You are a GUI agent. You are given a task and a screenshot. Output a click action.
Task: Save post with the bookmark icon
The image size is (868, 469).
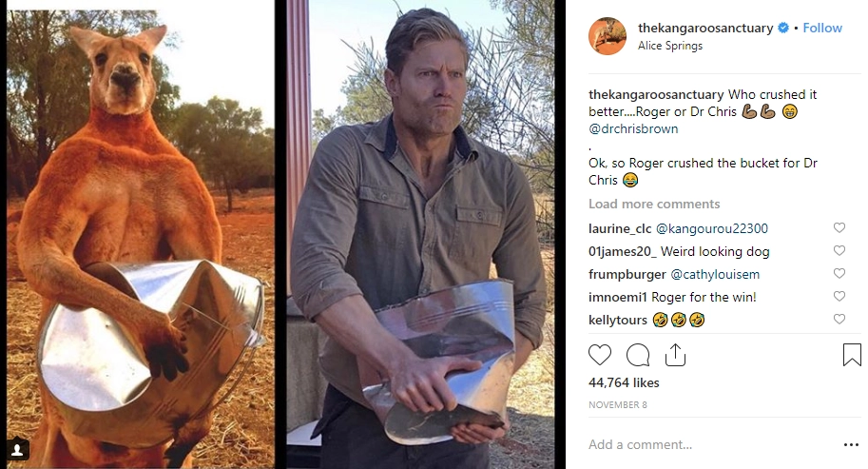(x=852, y=356)
